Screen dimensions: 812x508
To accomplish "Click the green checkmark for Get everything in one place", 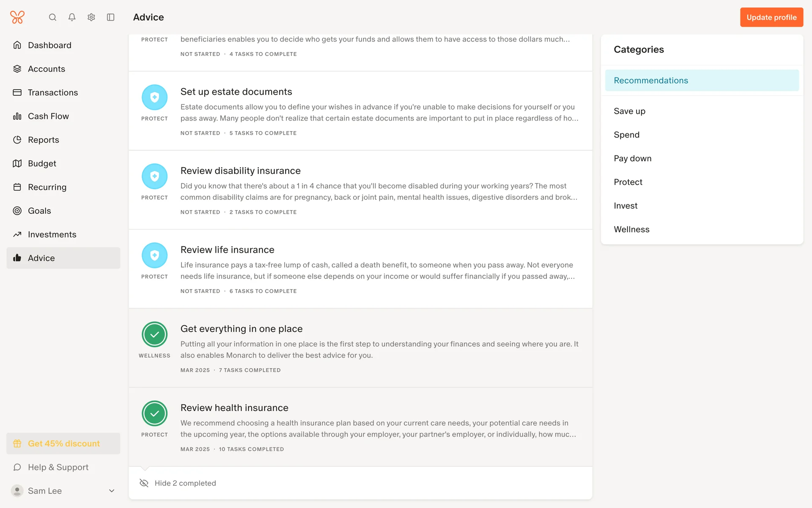I will pyautogui.click(x=154, y=334).
